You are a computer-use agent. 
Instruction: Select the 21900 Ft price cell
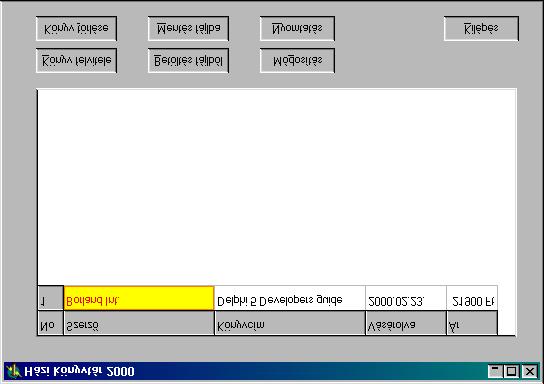click(472, 298)
